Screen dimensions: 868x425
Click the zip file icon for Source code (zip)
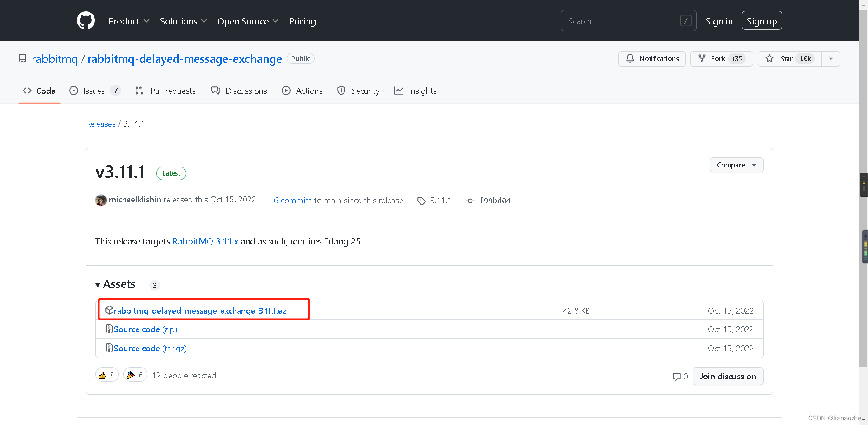(109, 329)
